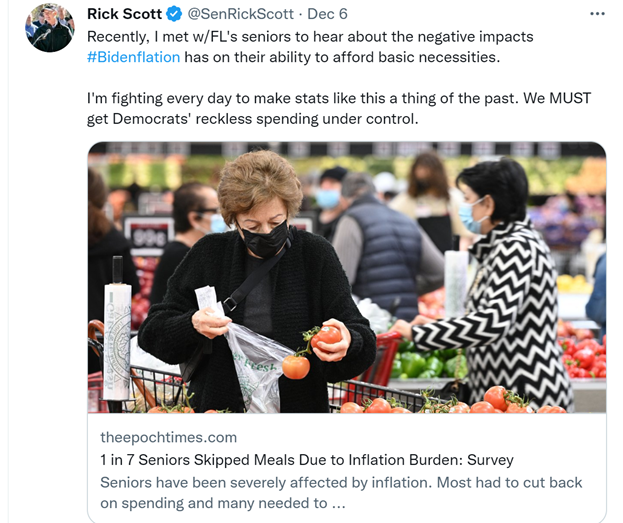Click the Dec 6 tweet timestamp
This screenshot has height=523, width=623.
[327, 14]
